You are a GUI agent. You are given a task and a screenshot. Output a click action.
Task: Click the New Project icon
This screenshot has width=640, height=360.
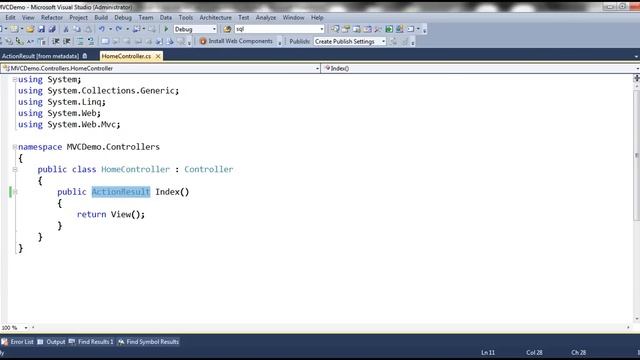click(1, 29)
